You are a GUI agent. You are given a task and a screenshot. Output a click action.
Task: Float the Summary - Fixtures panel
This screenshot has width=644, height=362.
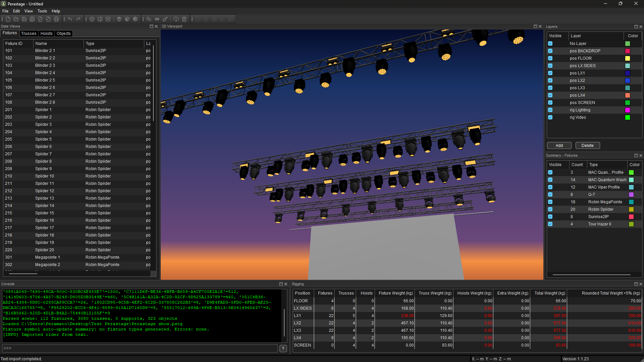coord(636,155)
